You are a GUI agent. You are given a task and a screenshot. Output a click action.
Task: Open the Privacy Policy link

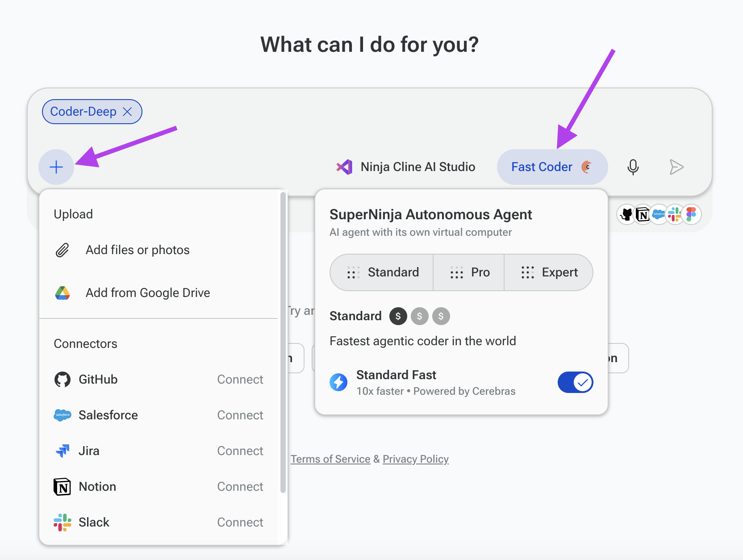click(x=416, y=459)
